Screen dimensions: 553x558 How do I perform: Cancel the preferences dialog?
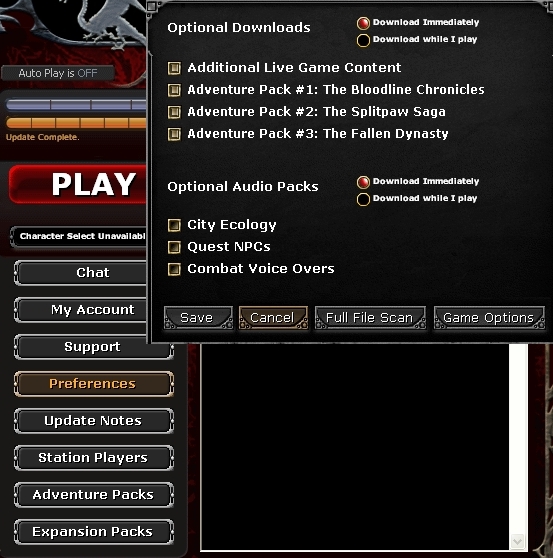click(273, 317)
